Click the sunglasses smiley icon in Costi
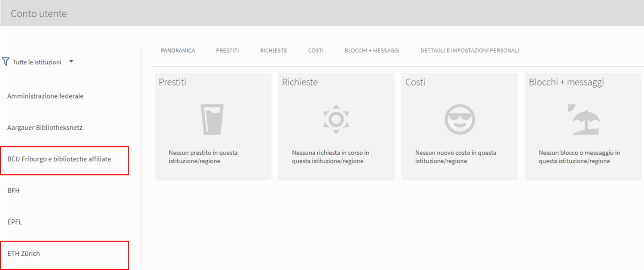 point(459,119)
